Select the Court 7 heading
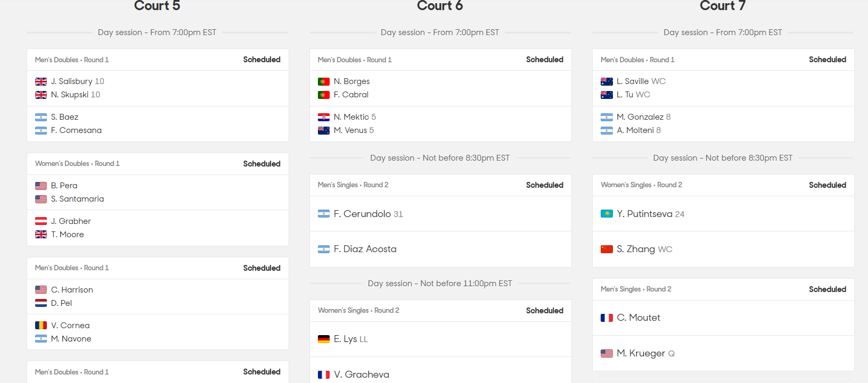 (x=723, y=6)
